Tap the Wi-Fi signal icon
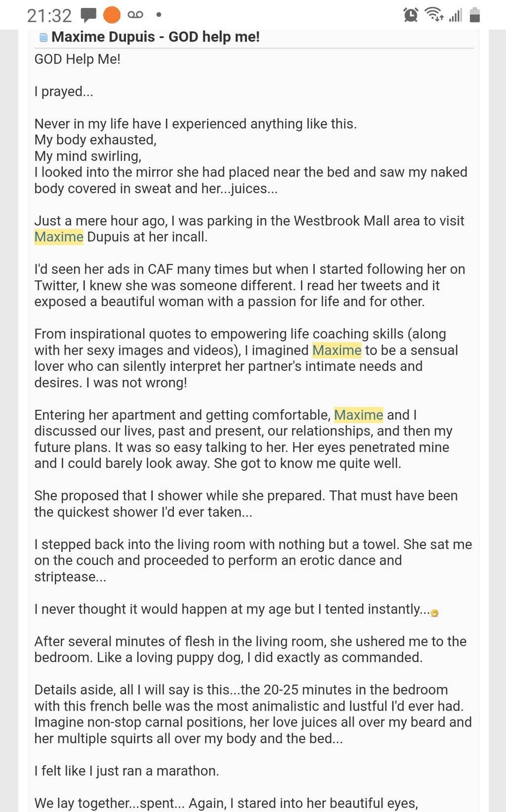 [434, 15]
